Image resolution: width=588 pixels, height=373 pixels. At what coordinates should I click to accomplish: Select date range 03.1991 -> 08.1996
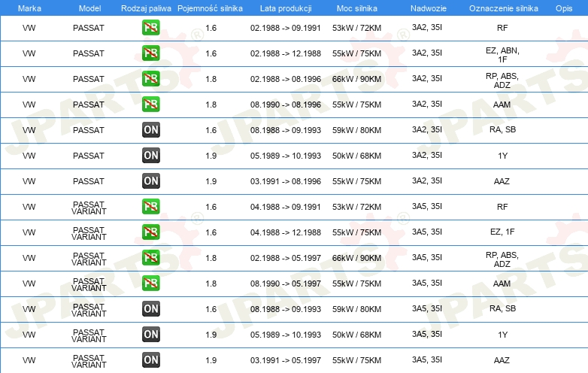click(286, 181)
